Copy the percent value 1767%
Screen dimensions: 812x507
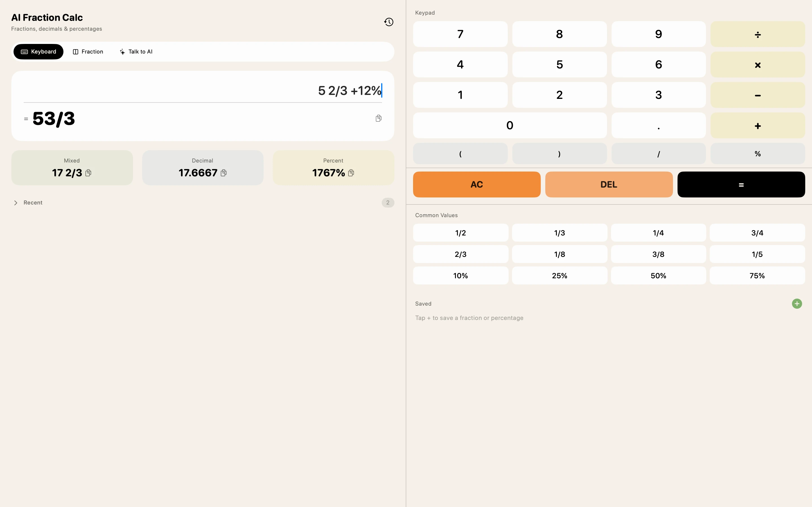click(351, 173)
